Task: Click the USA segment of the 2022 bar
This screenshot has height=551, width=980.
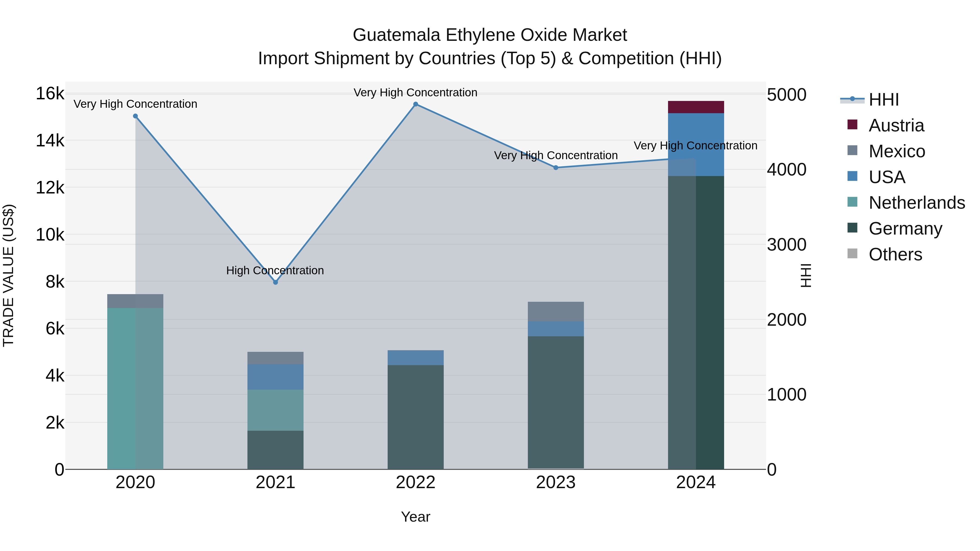Action: (415, 358)
